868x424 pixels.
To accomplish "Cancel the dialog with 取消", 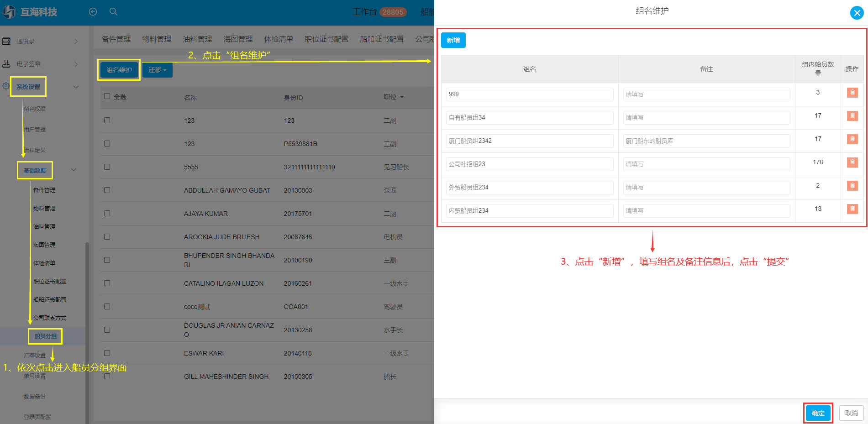I will [x=851, y=413].
